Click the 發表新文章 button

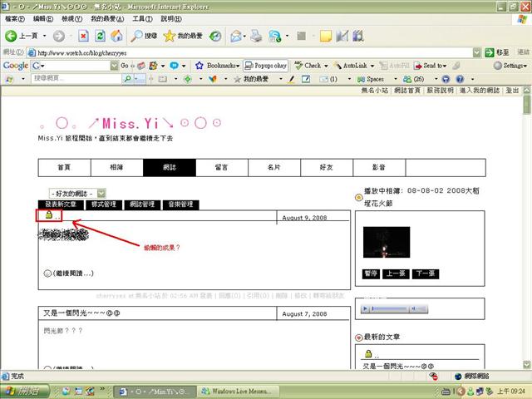pyautogui.click(x=61, y=204)
